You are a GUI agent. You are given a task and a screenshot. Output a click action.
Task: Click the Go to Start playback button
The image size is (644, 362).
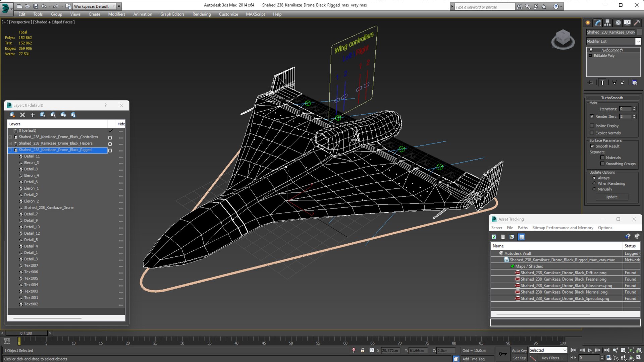[x=574, y=350]
